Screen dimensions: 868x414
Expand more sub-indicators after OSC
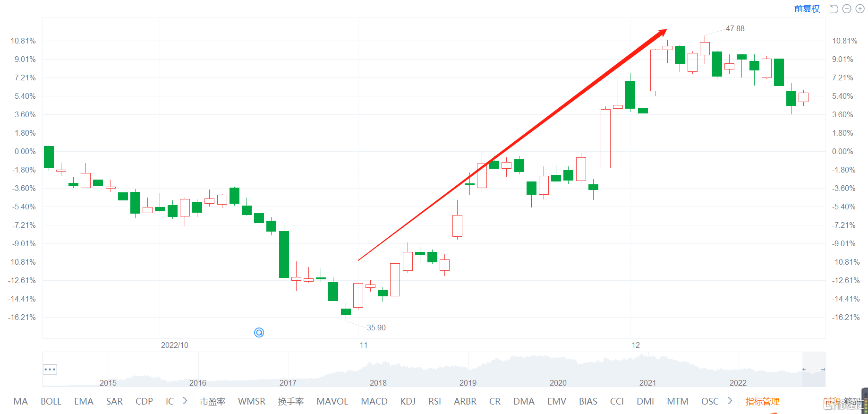click(x=730, y=401)
